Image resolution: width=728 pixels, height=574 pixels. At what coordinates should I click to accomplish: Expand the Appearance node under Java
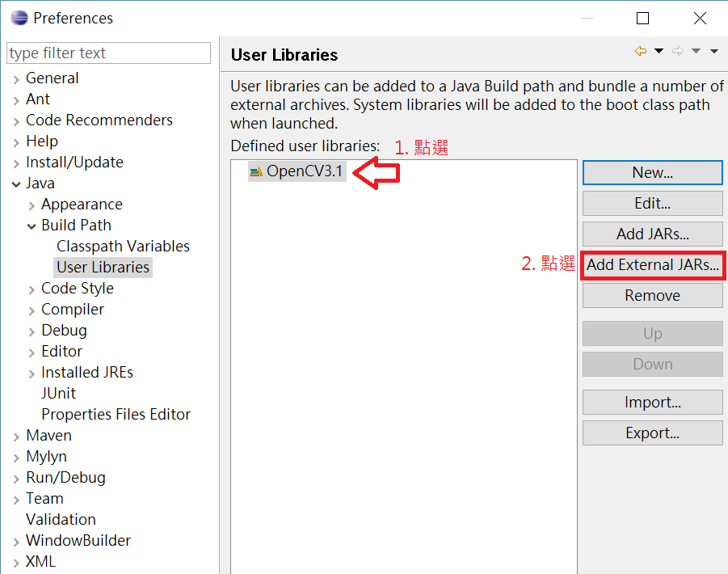[32, 205]
